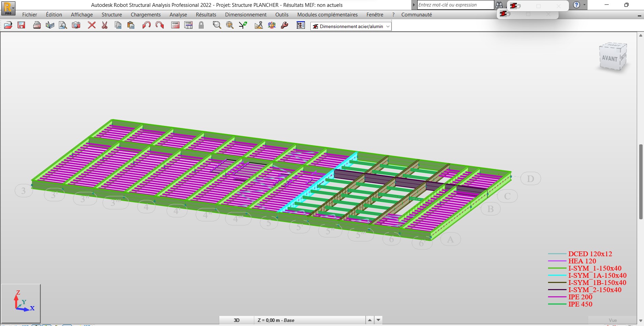Click the AVANT face of the view cube
The height and width of the screenshot is (326, 644).
click(610, 58)
